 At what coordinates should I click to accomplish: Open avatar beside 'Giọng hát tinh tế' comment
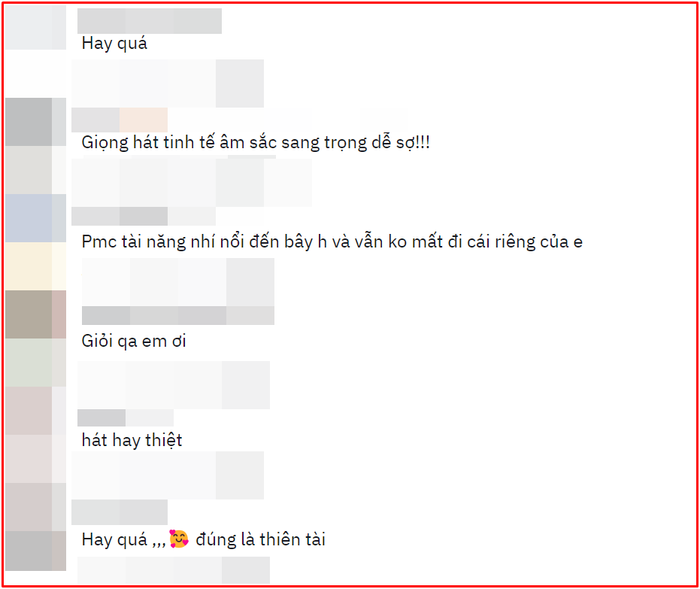[x=36, y=122]
